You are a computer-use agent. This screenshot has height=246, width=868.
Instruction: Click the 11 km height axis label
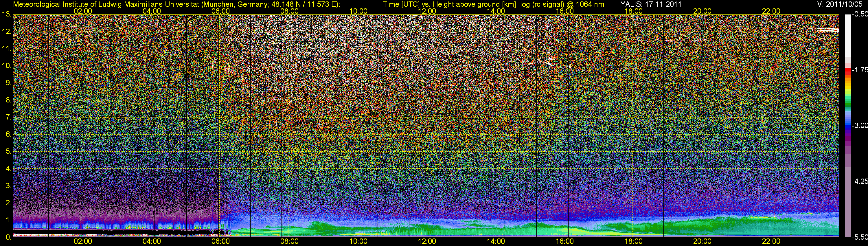tap(6, 49)
